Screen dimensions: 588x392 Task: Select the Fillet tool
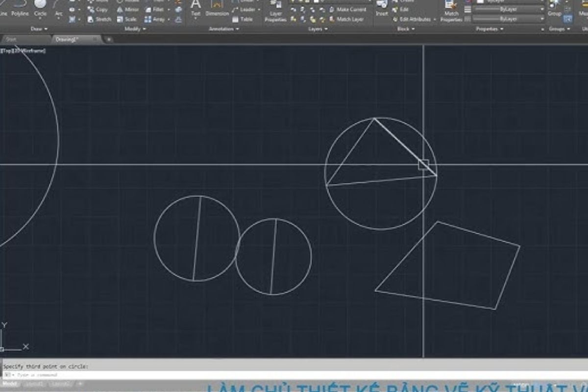154,9
